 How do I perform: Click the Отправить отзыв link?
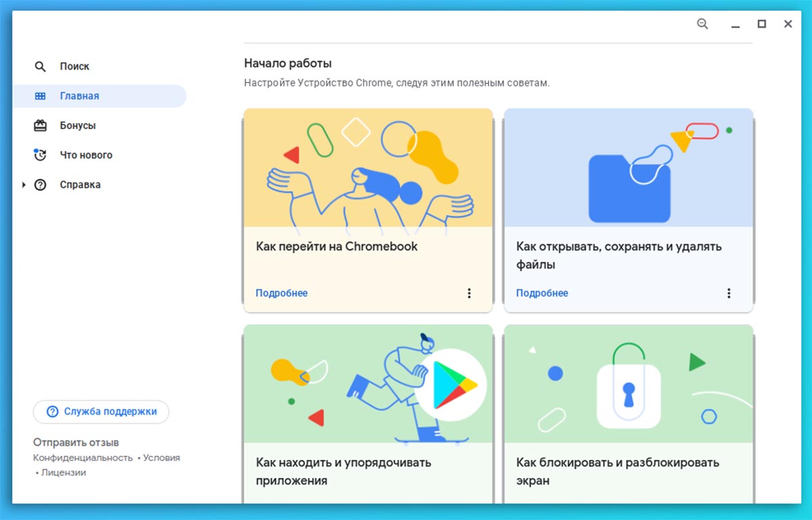pos(76,442)
